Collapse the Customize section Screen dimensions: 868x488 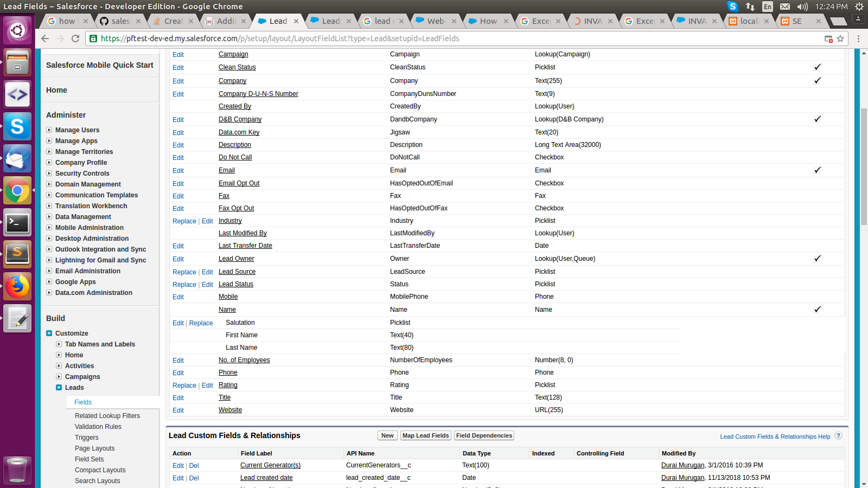pyautogui.click(x=49, y=333)
